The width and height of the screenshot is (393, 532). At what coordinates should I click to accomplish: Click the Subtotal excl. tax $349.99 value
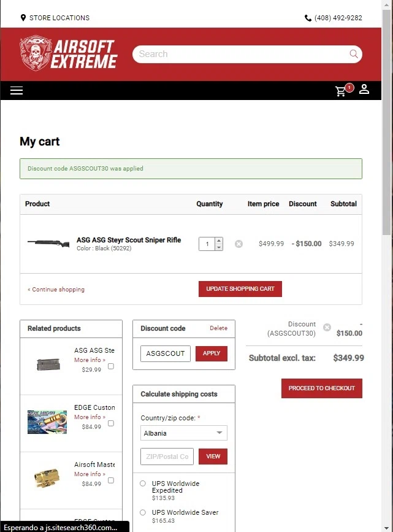(348, 358)
